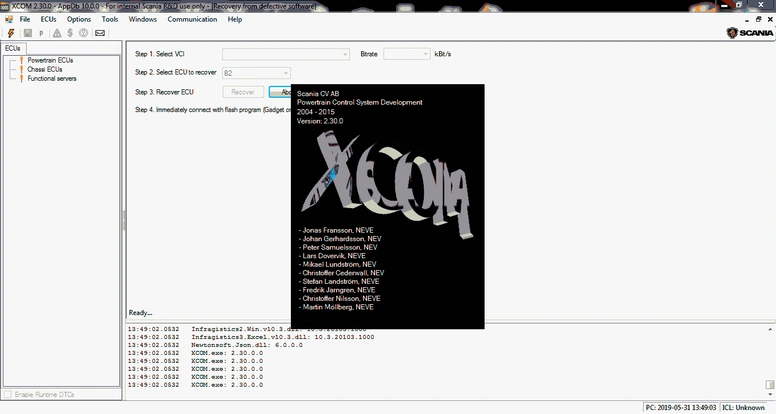Enable Runtime DTCs checkbox

point(8,394)
